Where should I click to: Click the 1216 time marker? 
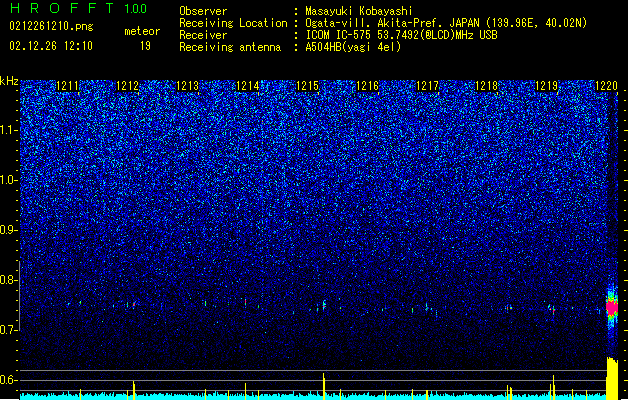point(367,86)
